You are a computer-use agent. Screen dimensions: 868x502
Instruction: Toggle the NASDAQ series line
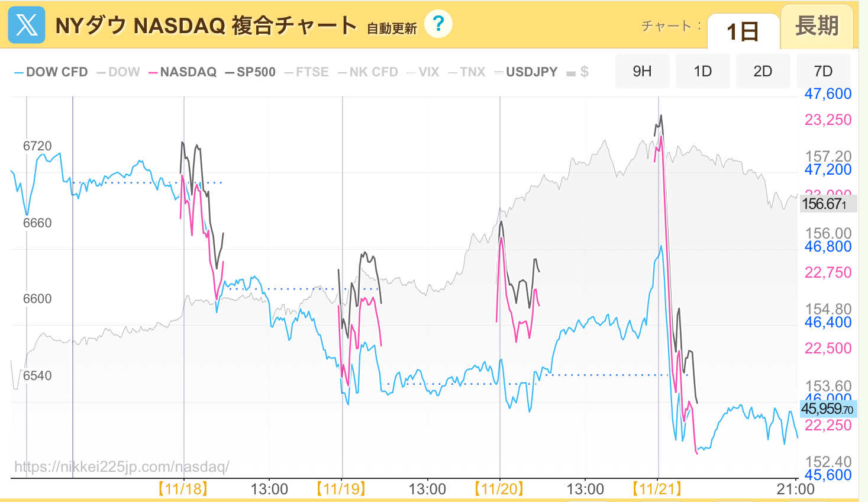pyautogui.click(x=182, y=72)
